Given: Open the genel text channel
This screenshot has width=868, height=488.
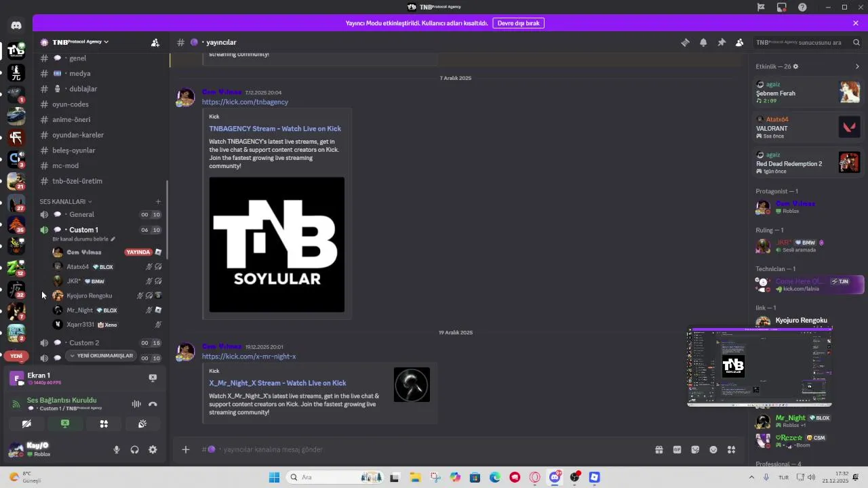Looking at the screenshot, I should pos(101,58).
